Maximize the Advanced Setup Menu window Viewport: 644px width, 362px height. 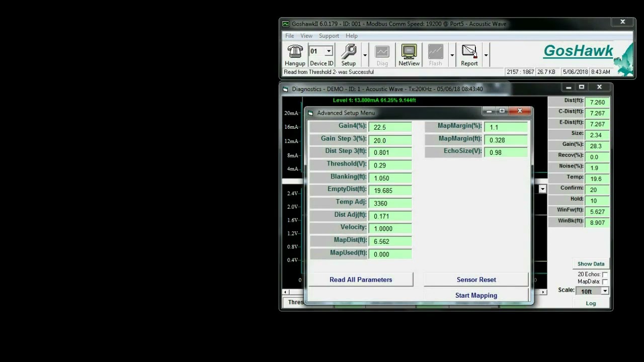pos(502,111)
